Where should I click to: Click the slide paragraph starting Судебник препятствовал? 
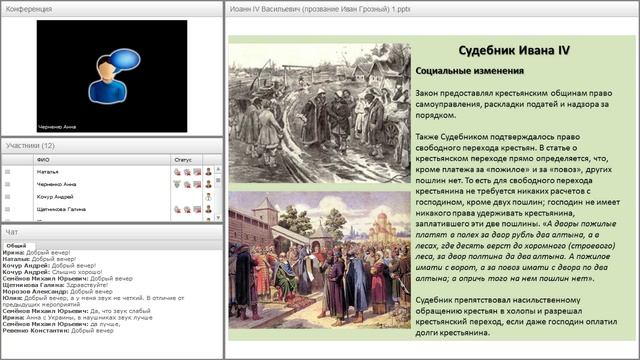pyautogui.click(x=516, y=316)
